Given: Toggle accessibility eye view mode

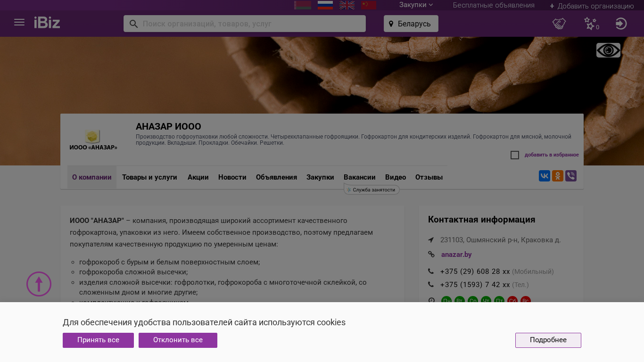Looking at the screenshot, I should 608,50.
